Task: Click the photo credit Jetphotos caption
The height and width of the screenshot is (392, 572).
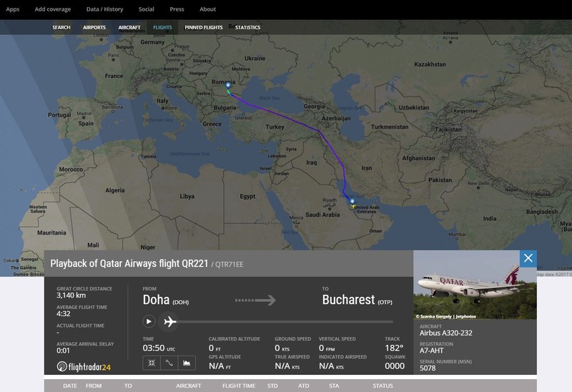Action: coord(445,316)
